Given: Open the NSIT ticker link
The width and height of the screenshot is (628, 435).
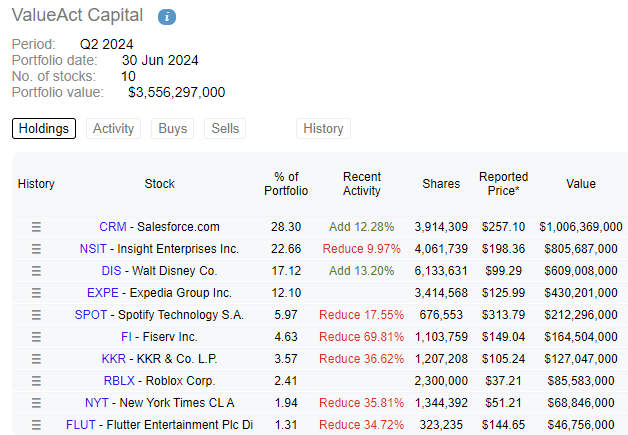Looking at the screenshot, I should pyautogui.click(x=93, y=249).
